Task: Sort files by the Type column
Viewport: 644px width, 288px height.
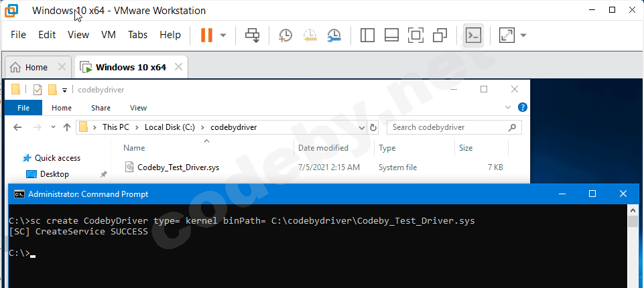Action: pyautogui.click(x=387, y=148)
